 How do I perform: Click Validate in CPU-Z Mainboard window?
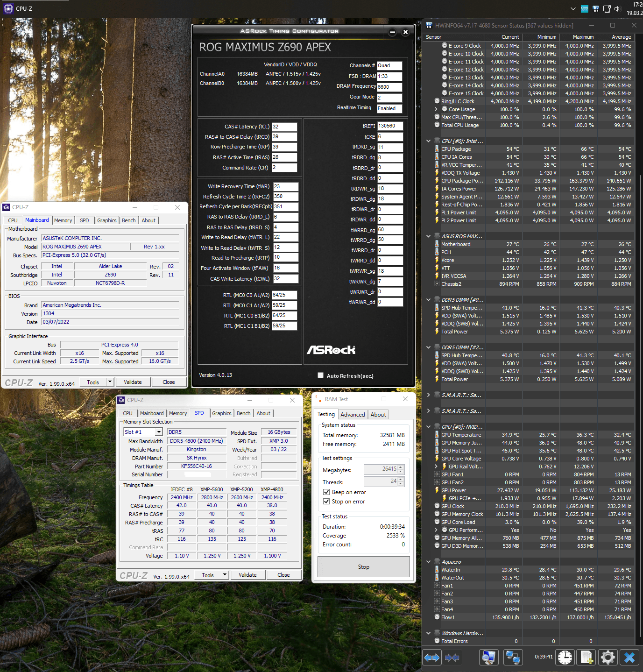pyautogui.click(x=133, y=382)
